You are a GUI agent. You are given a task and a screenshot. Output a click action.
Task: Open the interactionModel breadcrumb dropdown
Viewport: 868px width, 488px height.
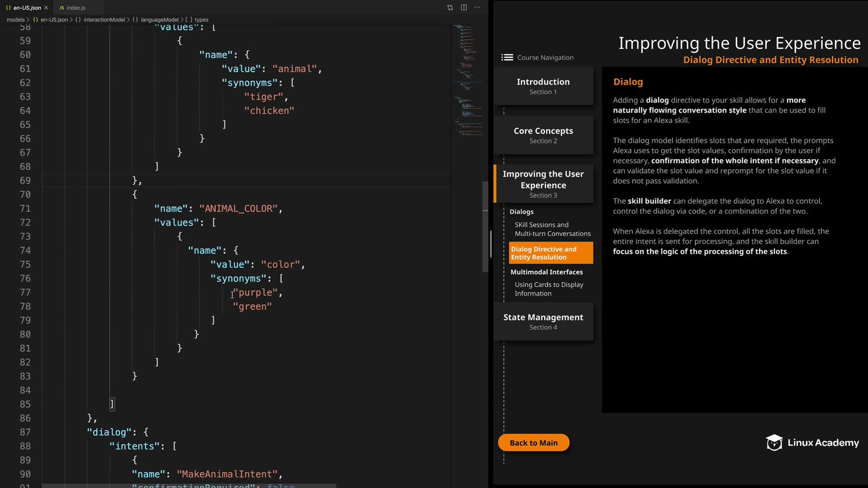click(104, 20)
